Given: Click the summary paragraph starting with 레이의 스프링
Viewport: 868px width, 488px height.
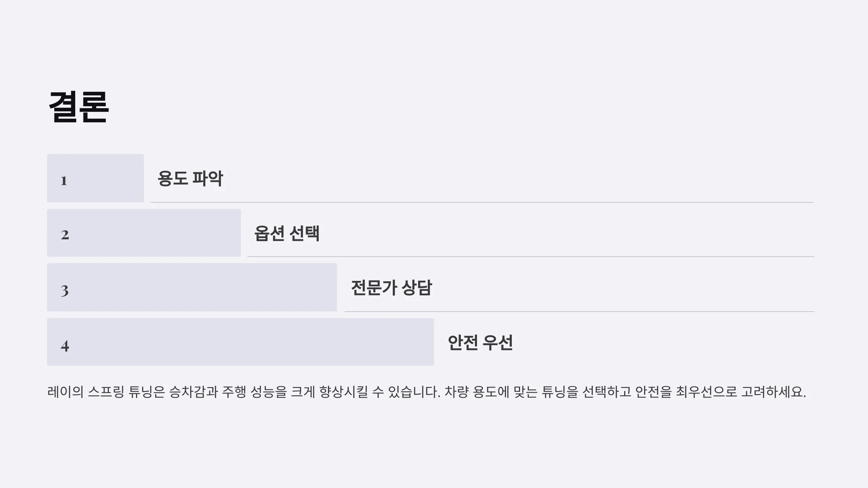Looking at the screenshot, I should click(427, 392).
